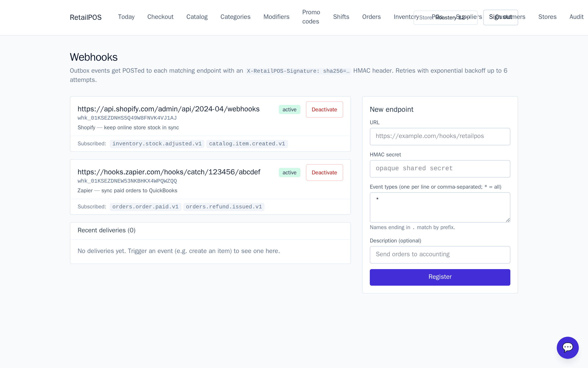This screenshot has width=588, height=368.
Task: Select webhook ID whk_01KSEZDNHS5Q49W8FNVK4VJ1AJ
Action: click(x=127, y=118)
